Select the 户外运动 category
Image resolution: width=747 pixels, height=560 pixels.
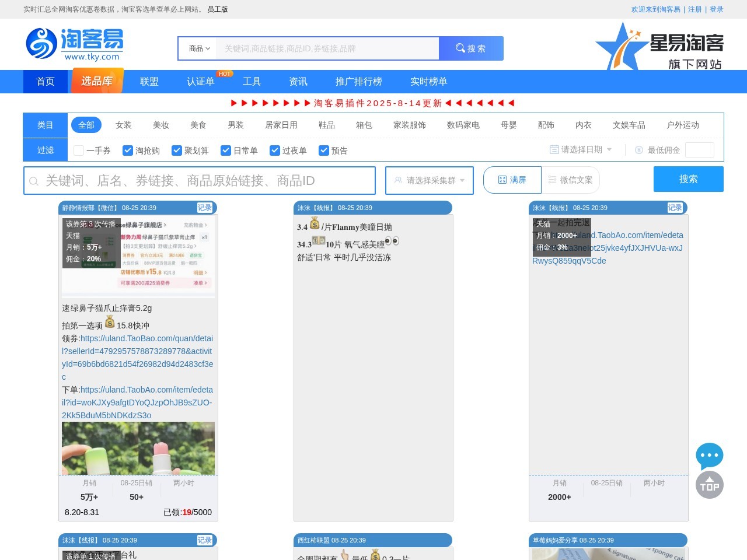(x=683, y=125)
